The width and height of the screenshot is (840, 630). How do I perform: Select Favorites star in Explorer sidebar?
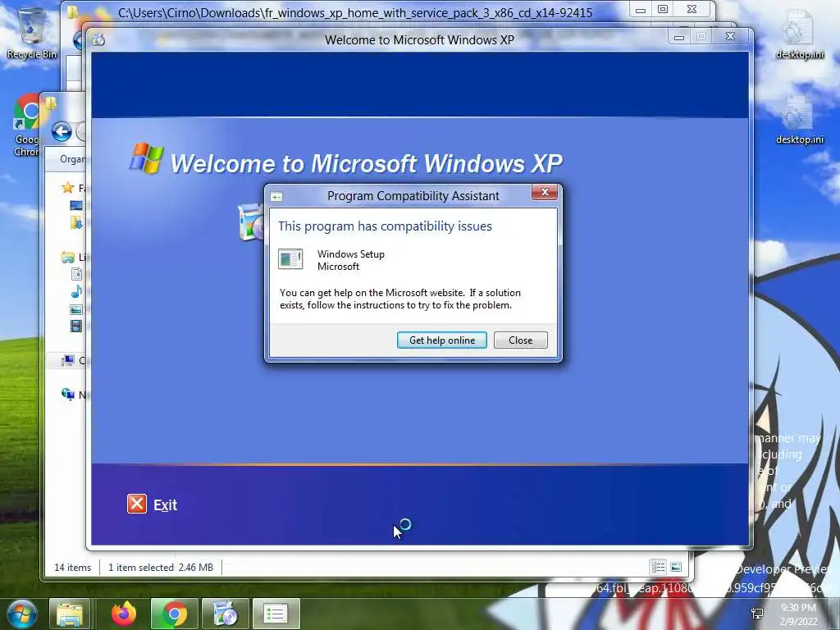pos(67,188)
